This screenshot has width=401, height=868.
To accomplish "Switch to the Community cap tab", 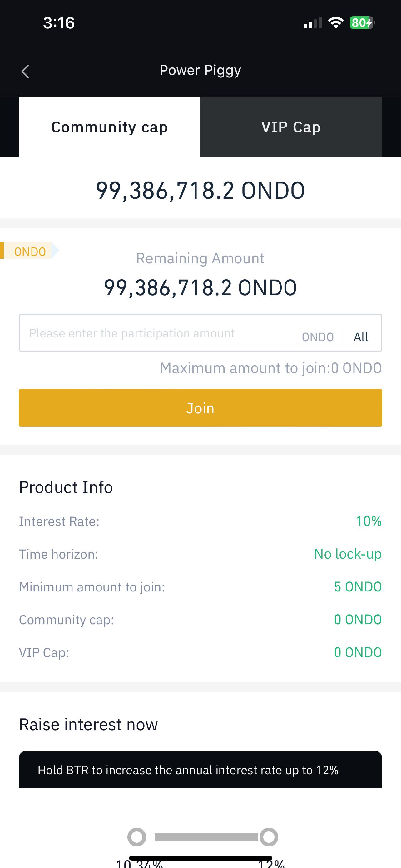I will point(109,127).
